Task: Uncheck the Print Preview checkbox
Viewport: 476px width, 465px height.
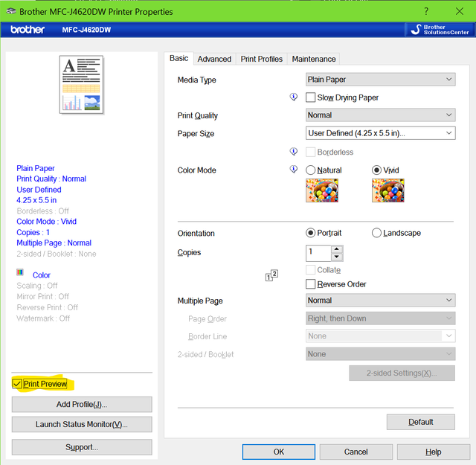Action: coord(17,384)
